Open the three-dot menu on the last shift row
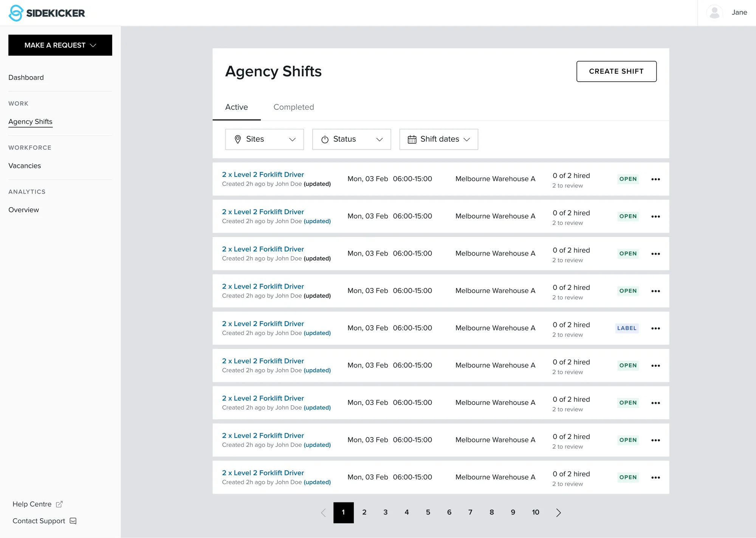Screen dimensions: 756x538 tap(656, 478)
